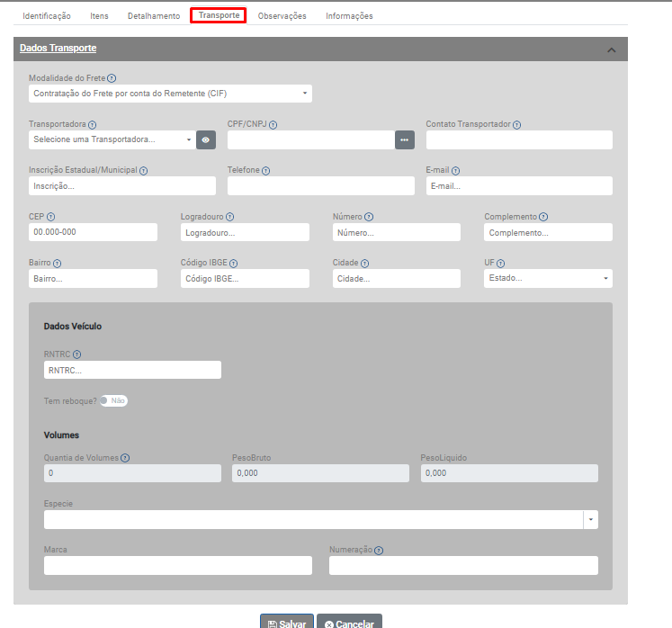
Task: Click the Cancelar button
Action: (349, 624)
